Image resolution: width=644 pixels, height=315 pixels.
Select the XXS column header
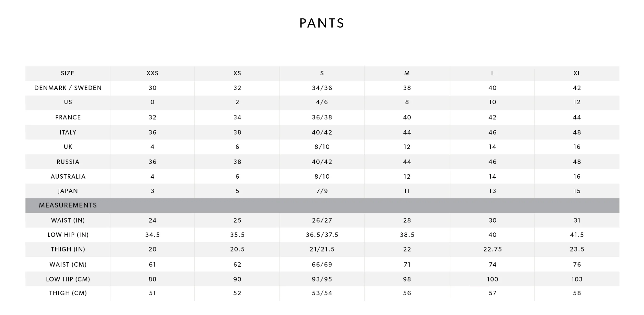coord(152,73)
